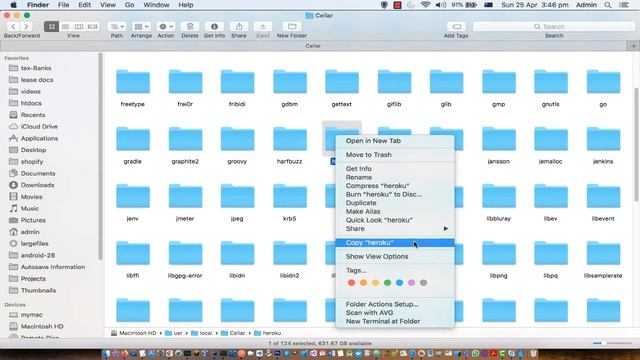Click local in the path bar
This screenshot has height=360, width=640.
(202, 333)
